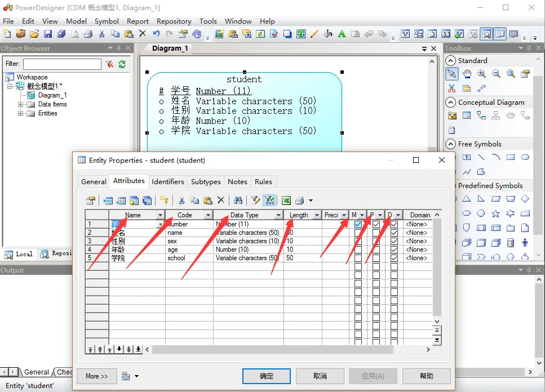Viewport: 545px width, 392px height.
Task: Export attributes using the Excel icon
Action: [286, 200]
